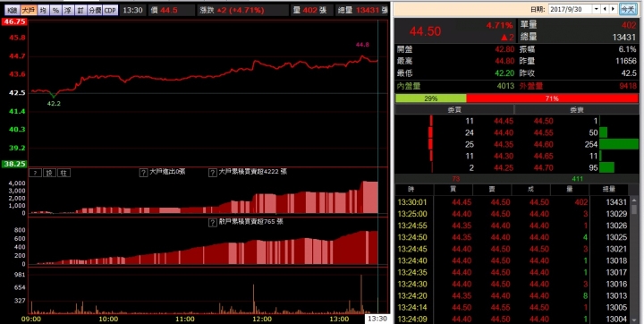
Task: Click the 44.8 high marker on chart
Action: [x=362, y=45]
